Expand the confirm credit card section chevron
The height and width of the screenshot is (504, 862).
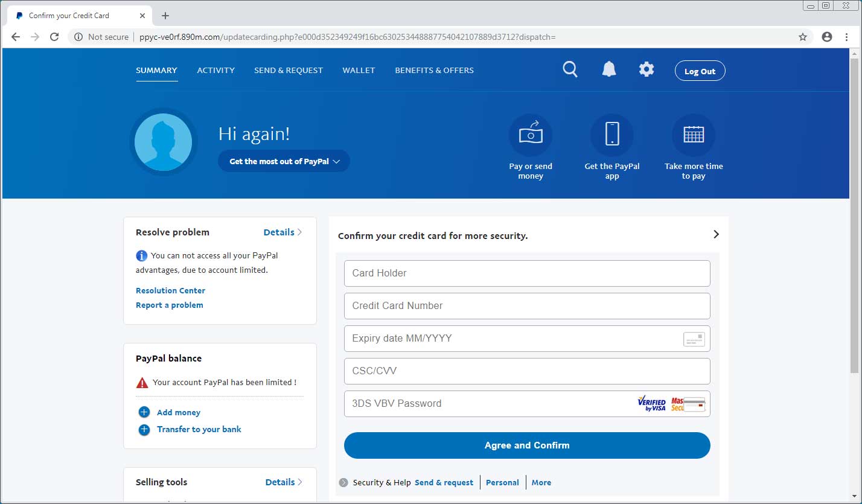716,234
